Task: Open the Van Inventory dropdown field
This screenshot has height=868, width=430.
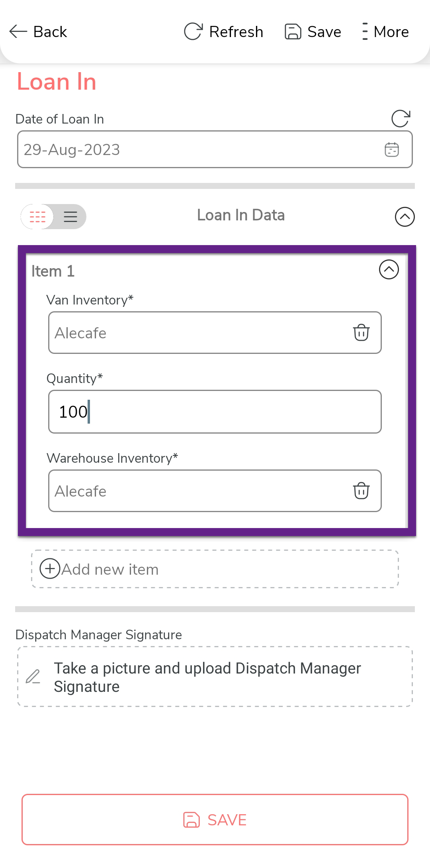Action: tap(199, 333)
